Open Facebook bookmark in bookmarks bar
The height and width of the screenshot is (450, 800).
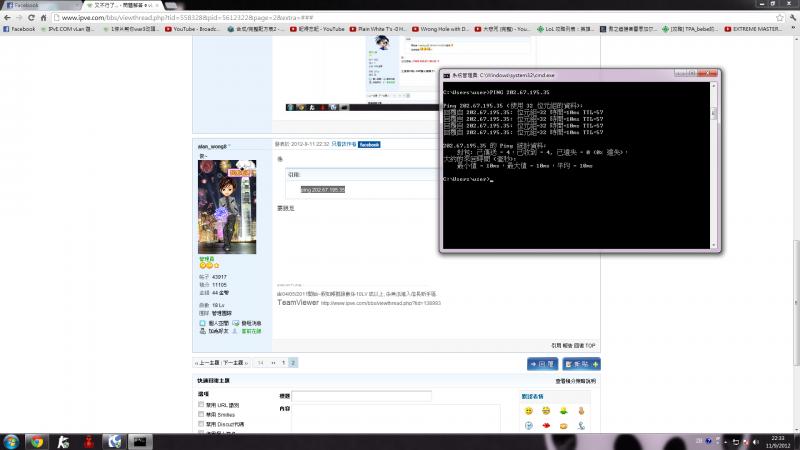pyautogui.click(x=19, y=29)
